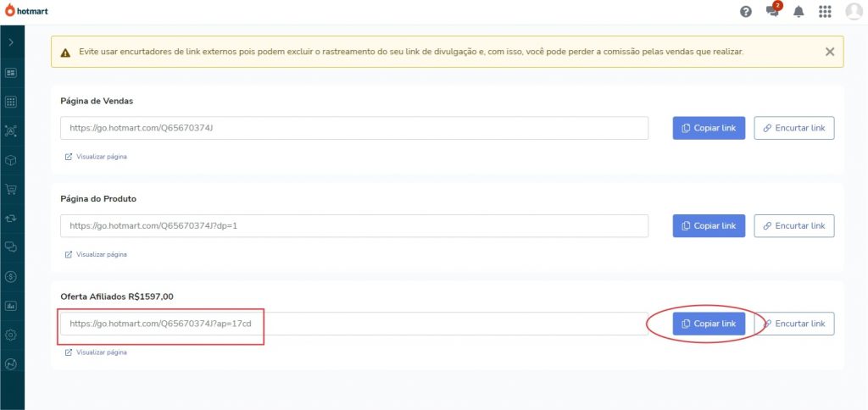Open the recurring arrows icon in sidebar

point(11,218)
